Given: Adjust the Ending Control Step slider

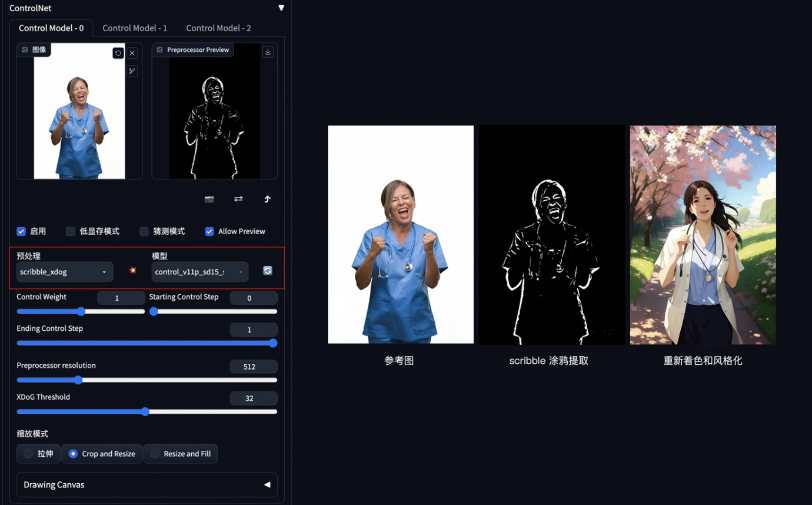Looking at the screenshot, I should pyautogui.click(x=147, y=343).
